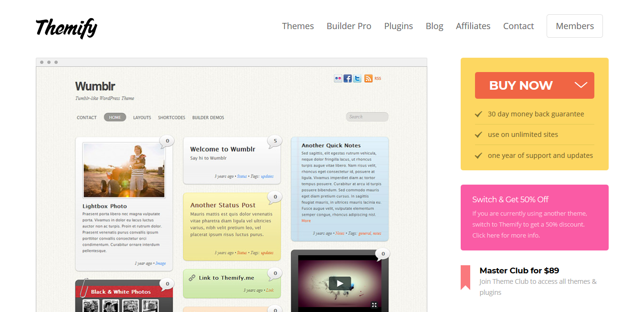This screenshot has height=312, width=644.
Task: Click the Another Quick Notes title
Action: 331,146
